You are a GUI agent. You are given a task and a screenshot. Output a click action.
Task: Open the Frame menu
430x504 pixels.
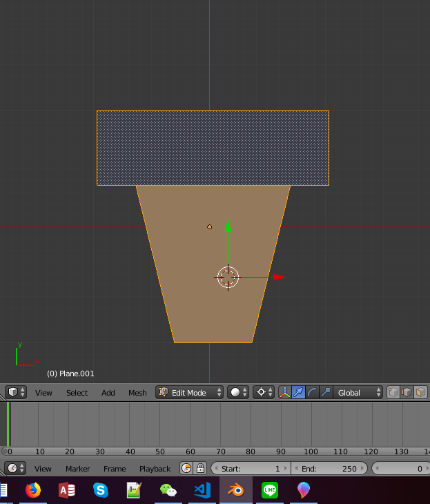coord(115,469)
